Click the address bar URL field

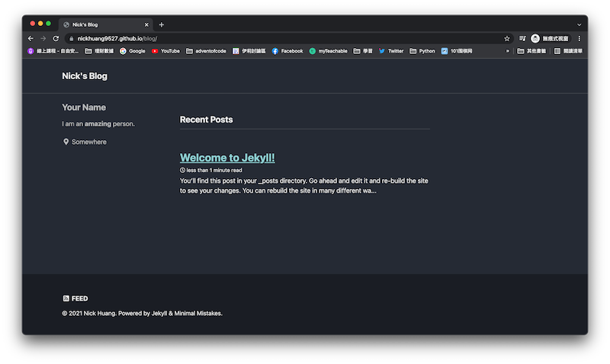[288, 39]
